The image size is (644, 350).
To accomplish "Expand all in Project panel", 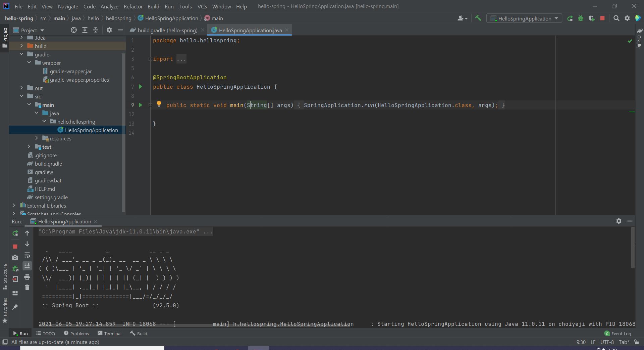I will (x=85, y=30).
